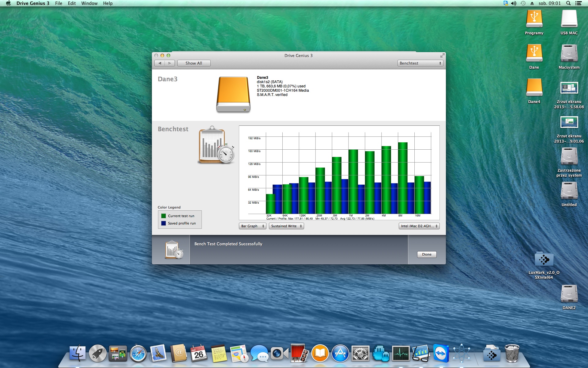Screen dimensions: 588x368
Task: Open the Window menu
Action: click(x=89, y=3)
